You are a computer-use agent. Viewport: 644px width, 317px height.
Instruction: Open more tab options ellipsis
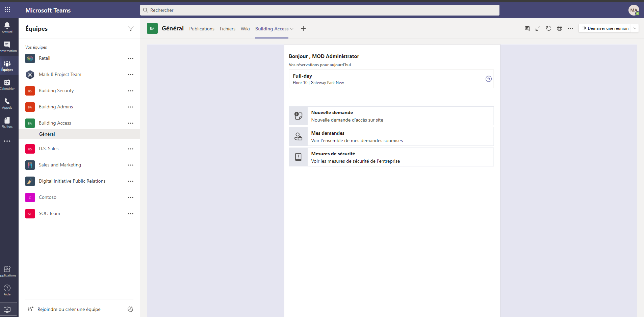tap(570, 28)
